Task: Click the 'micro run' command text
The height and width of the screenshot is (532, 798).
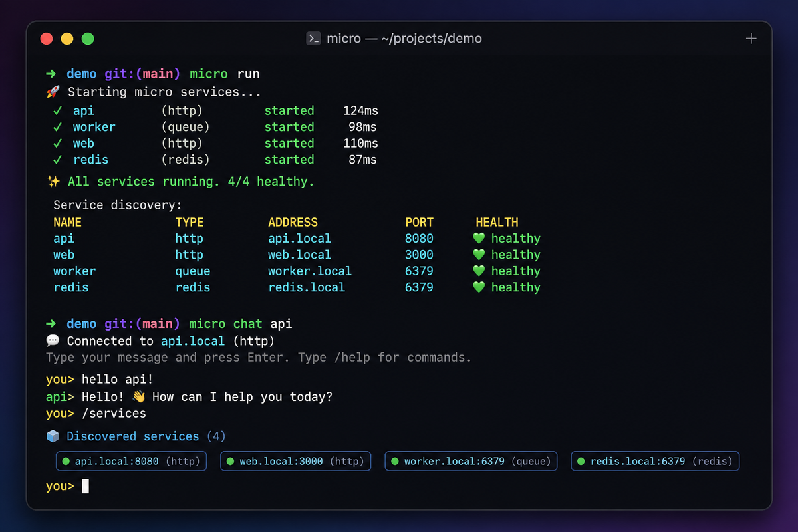Action: (x=225, y=74)
